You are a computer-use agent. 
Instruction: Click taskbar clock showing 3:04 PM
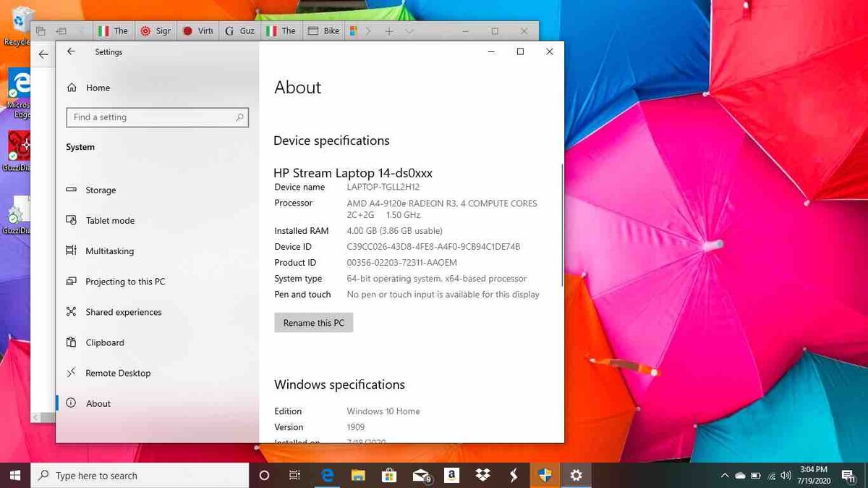pos(814,476)
